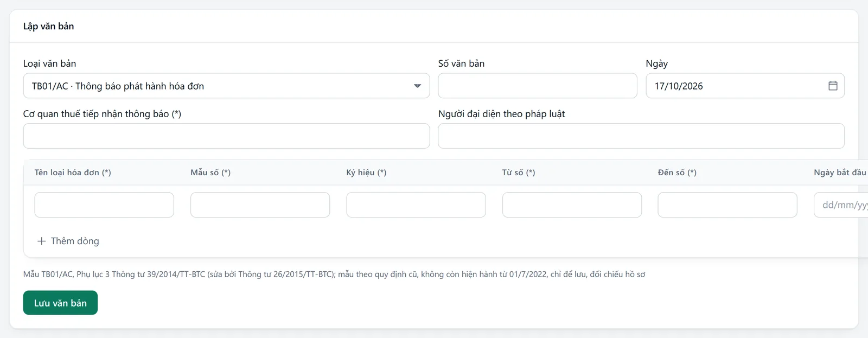Image resolution: width=868 pixels, height=338 pixels.
Task: Add a row with Thêm dòng
Action: [x=68, y=241]
